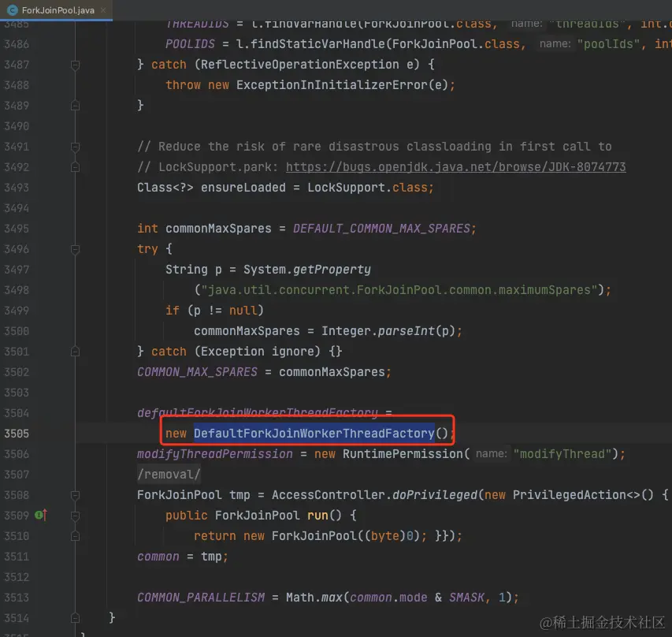Screen dimensions: 672x637
Task: Click the PrivilegedAction type on line 3508
Action: 569,494
